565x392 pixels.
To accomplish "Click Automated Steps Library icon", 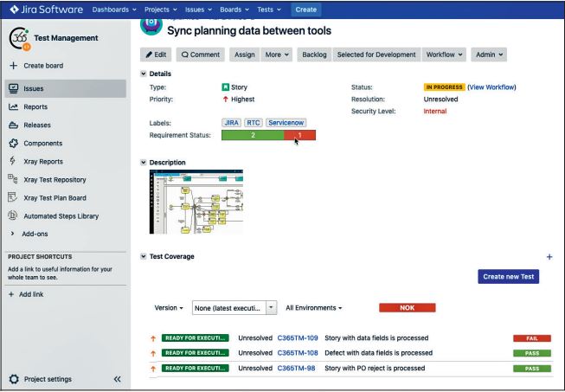I will [15, 217].
